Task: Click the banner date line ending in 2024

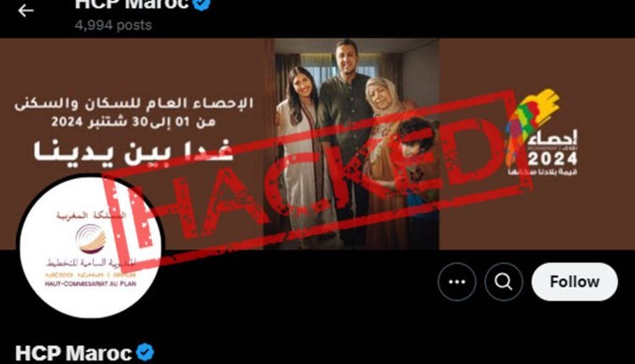Action: pos(133,121)
